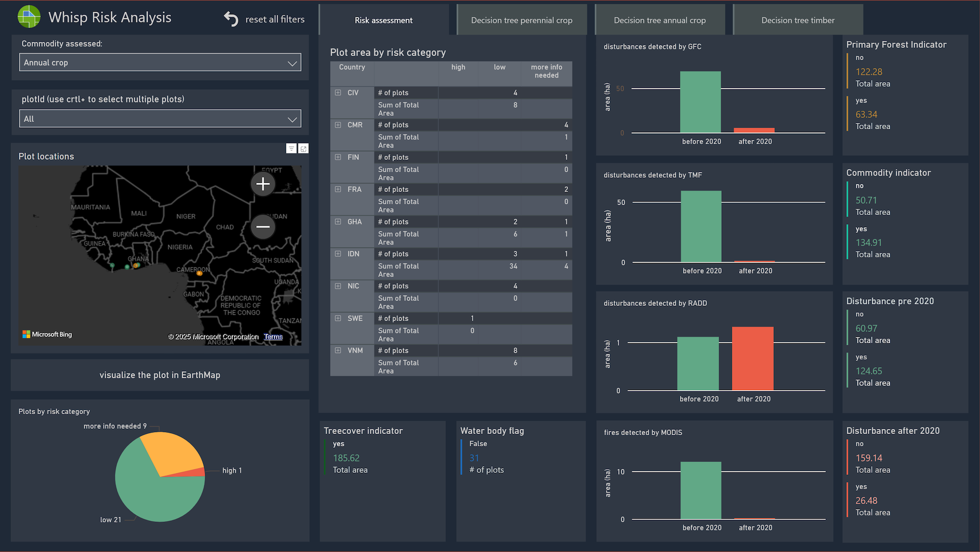Screen dimensions: 980x552
Task: Click the Whisp green logo icon
Action: point(29,17)
